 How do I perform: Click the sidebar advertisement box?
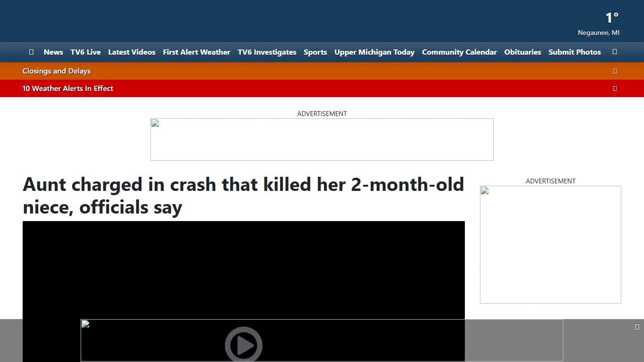[550, 244]
